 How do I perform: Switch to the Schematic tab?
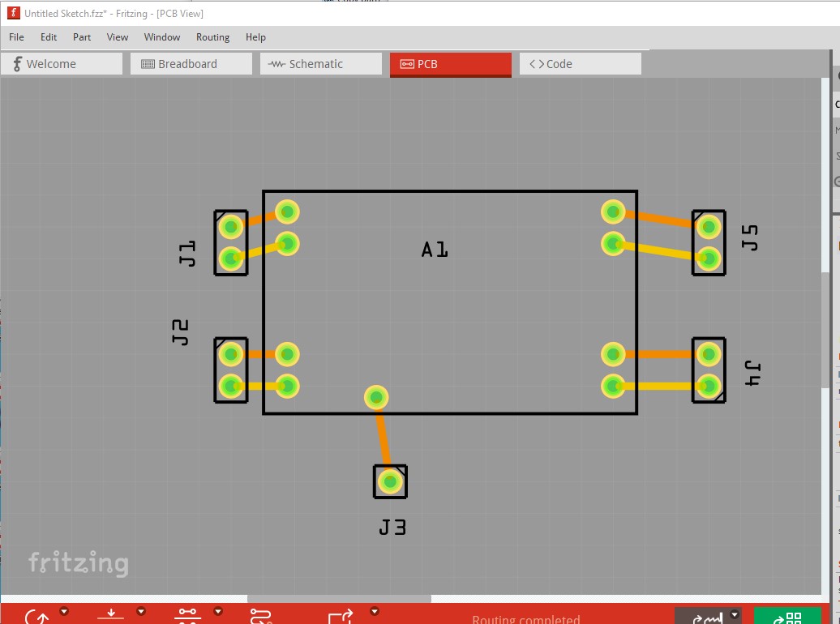pos(320,64)
